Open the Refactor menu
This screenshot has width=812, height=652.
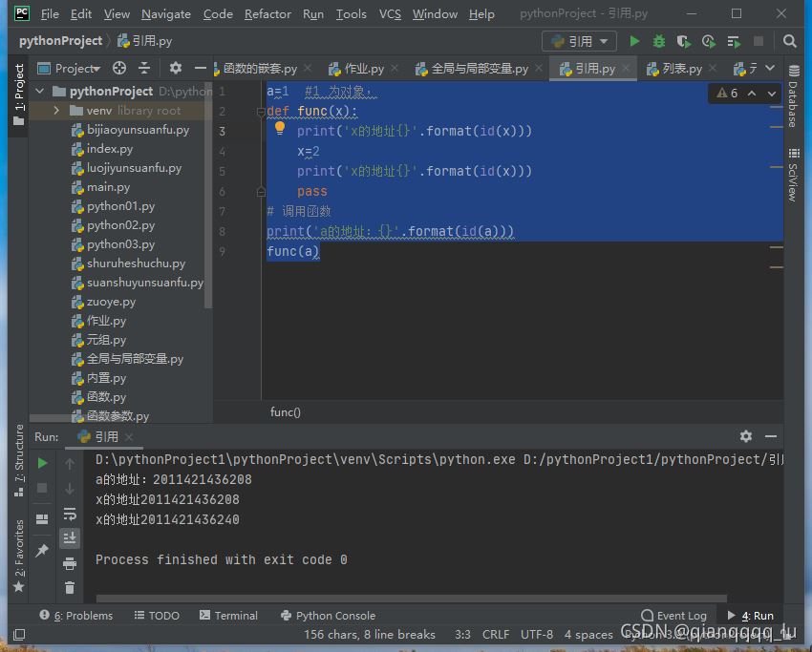pos(267,14)
